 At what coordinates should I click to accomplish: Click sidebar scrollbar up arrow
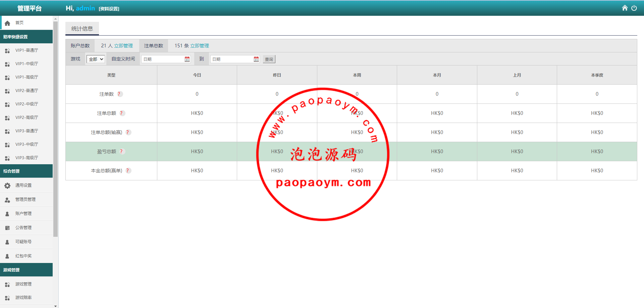tap(55, 19)
